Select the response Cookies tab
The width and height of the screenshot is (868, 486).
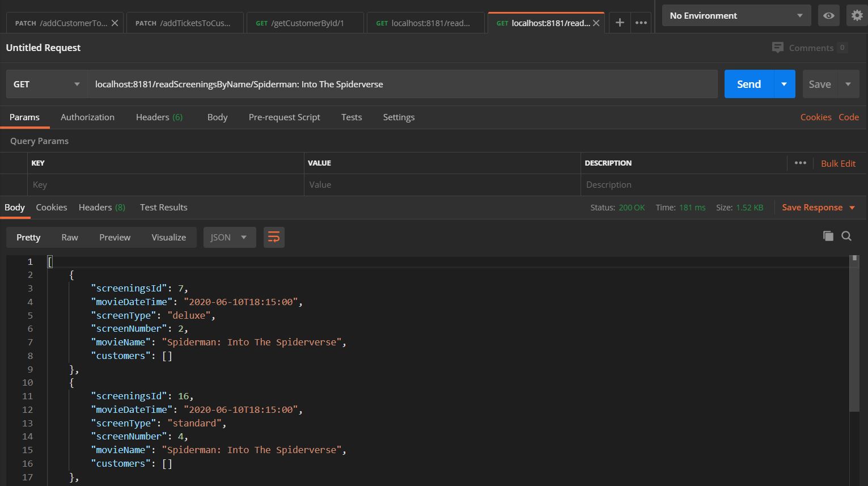pos(52,207)
